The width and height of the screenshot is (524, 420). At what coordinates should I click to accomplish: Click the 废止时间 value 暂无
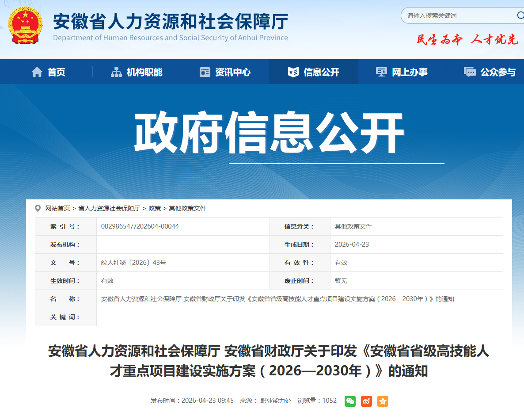click(341, 281)
